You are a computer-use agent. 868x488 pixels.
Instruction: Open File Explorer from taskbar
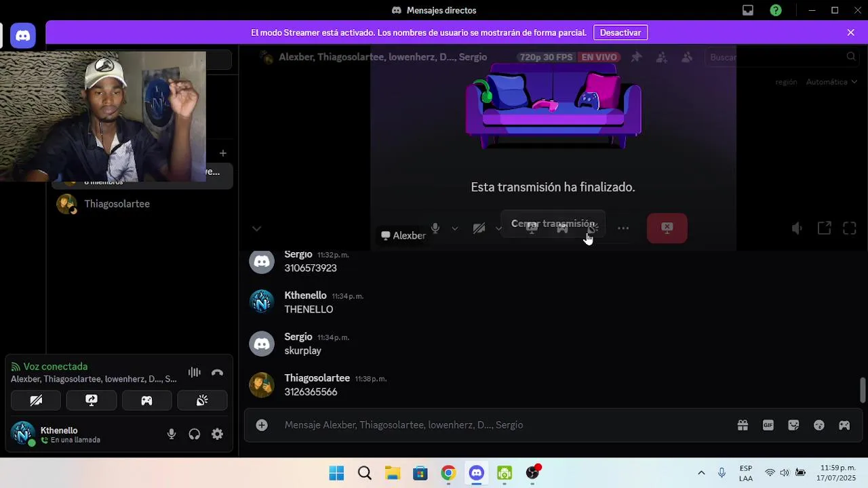pyautogui.click(x=393, y=473)
